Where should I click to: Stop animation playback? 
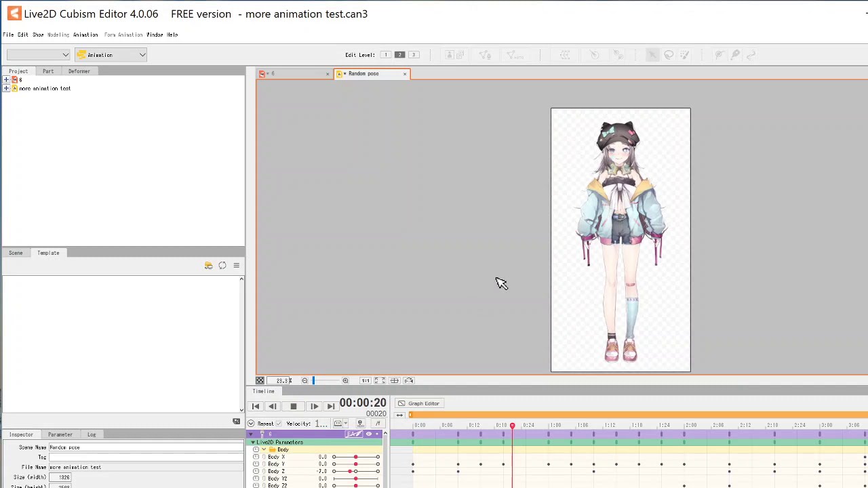point(293,406)
